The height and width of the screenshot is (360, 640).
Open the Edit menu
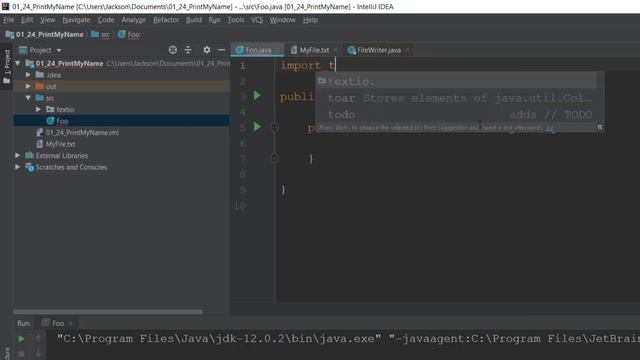[27, 20]
